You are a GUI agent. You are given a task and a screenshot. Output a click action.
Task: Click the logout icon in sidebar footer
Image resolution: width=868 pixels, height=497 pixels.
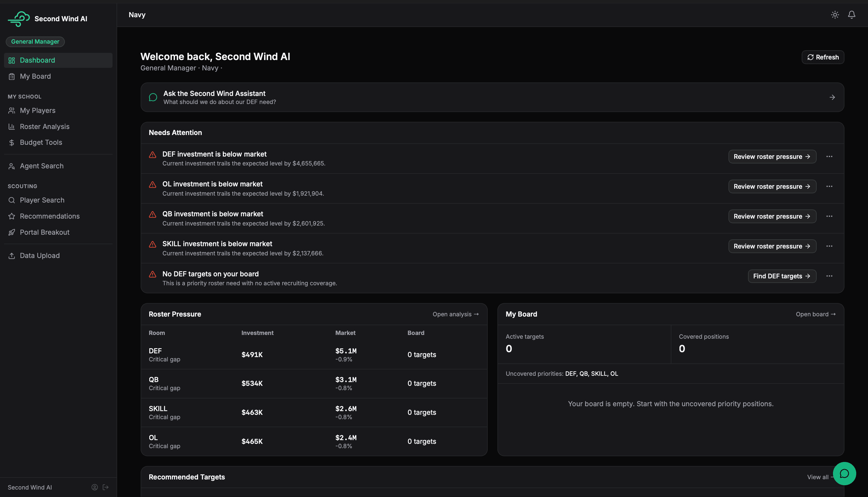pyautogui.click(x=106, y=487)
